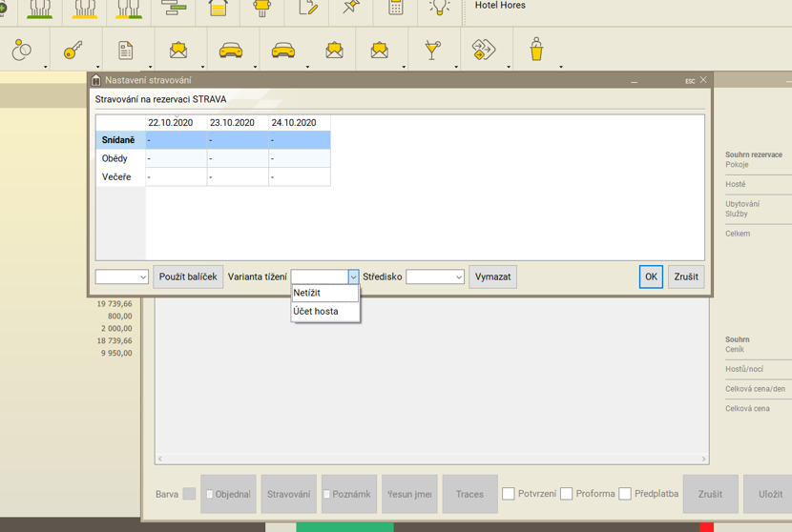Image resolution: width=792 pixels, height=532 pixels.
Task: Click the document list icon in toolbar
Action: point(125,51)
